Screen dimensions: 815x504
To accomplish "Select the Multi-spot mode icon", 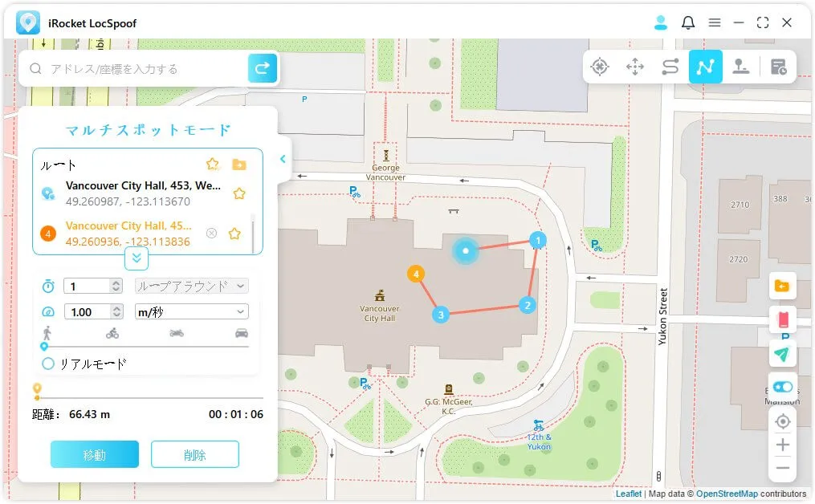I will pyautogui.click(x=705, y=67).
